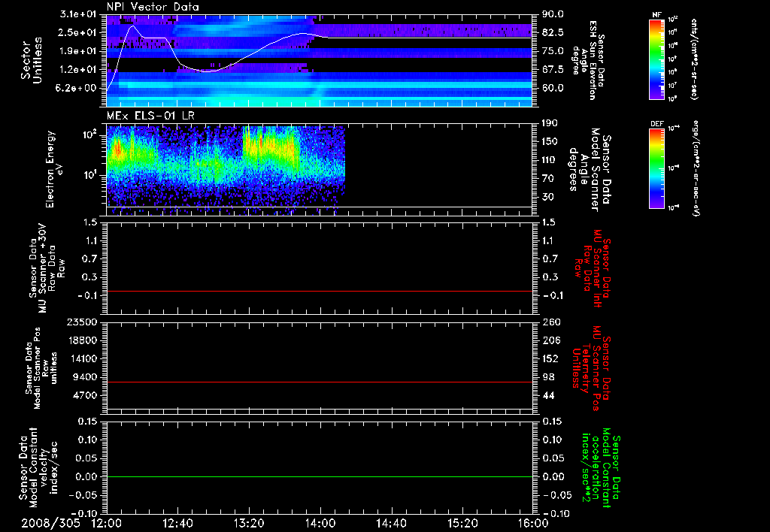Click the 'Electron Energy eV' axis label
The width and height of the screenshot is (770, 532).
click(54, 169)
